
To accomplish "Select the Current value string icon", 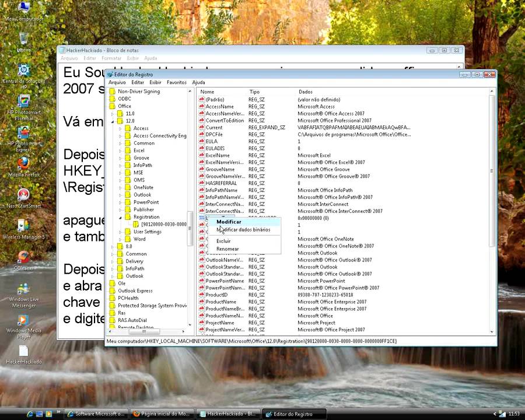I will 202,127.
